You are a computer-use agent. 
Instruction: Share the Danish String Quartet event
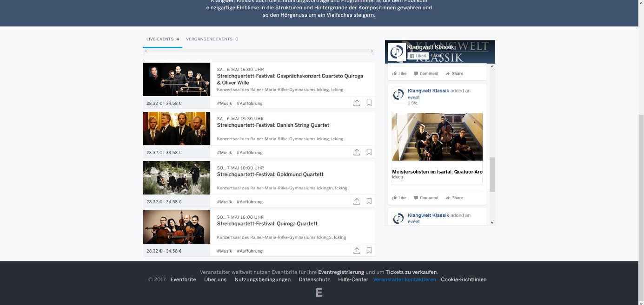(x=357, y=152)
